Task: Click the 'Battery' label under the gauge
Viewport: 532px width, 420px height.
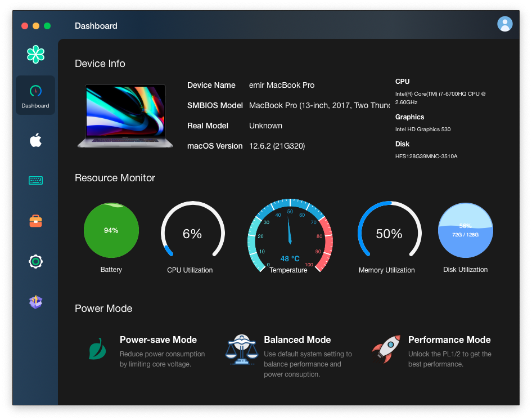Action: [x=111, y=270]
